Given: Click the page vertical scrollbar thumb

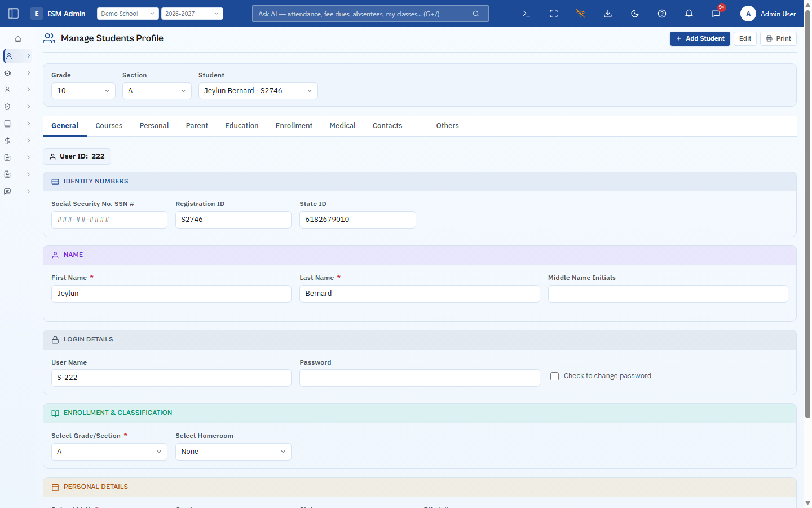Looking at the screenshot, I should pyautogui.click(x=807, y=214).
